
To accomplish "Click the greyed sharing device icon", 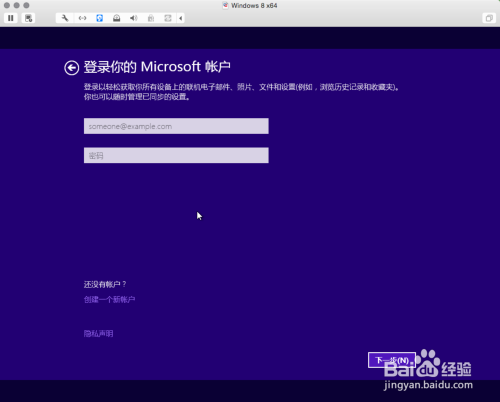I will click(x=168, y=18).
